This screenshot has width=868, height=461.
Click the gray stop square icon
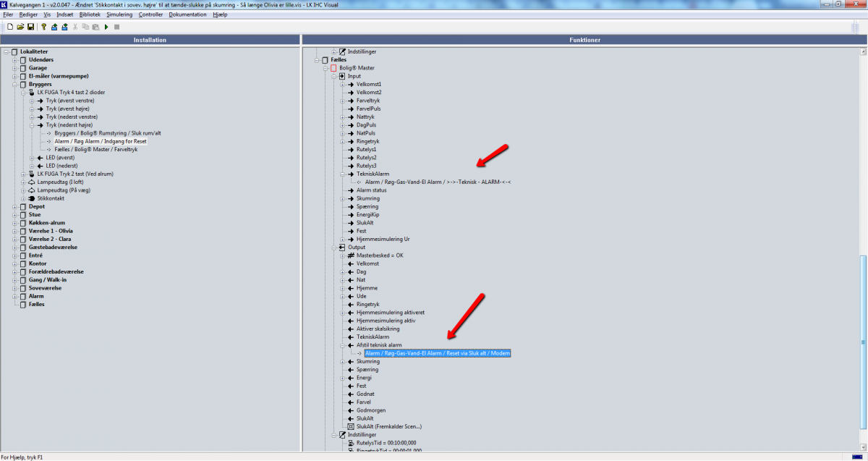[x=116, y=27]
